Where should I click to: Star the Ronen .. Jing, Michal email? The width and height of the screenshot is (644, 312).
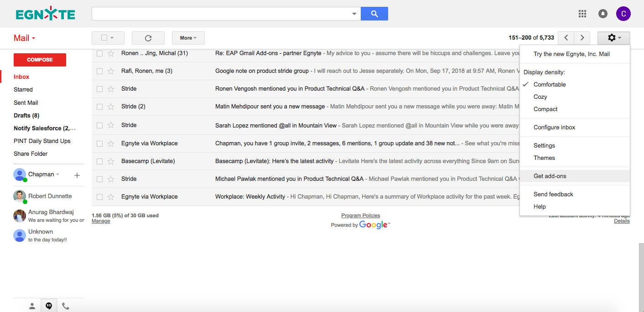(x=110, y=53)
